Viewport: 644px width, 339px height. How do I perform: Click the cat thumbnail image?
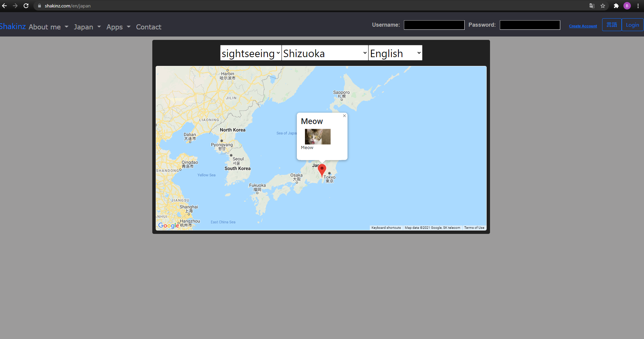click(317, 137)
